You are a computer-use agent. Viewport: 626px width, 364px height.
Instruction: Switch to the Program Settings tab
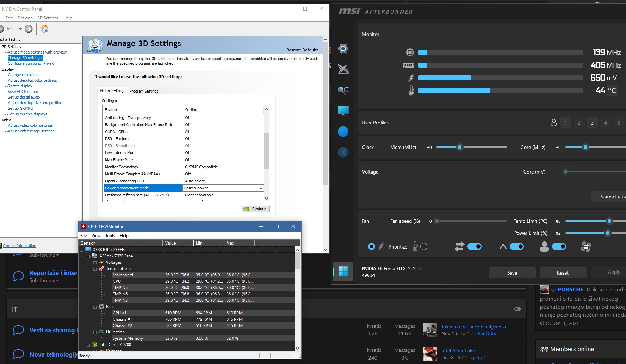[x=144, y=91]
